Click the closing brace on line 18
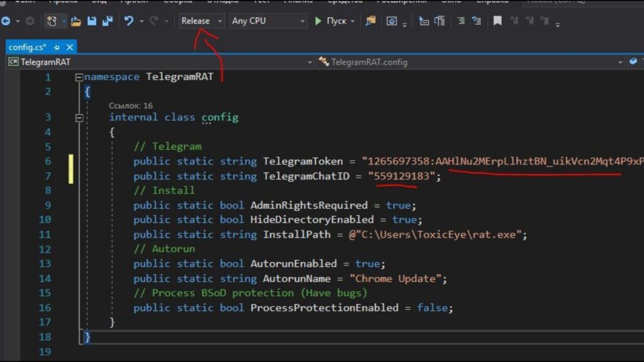644x362 pixels. point(87,337)
